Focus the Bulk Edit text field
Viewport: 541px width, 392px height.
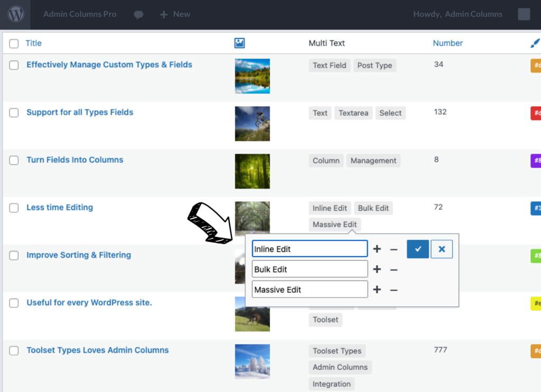(x=310, y=269)
